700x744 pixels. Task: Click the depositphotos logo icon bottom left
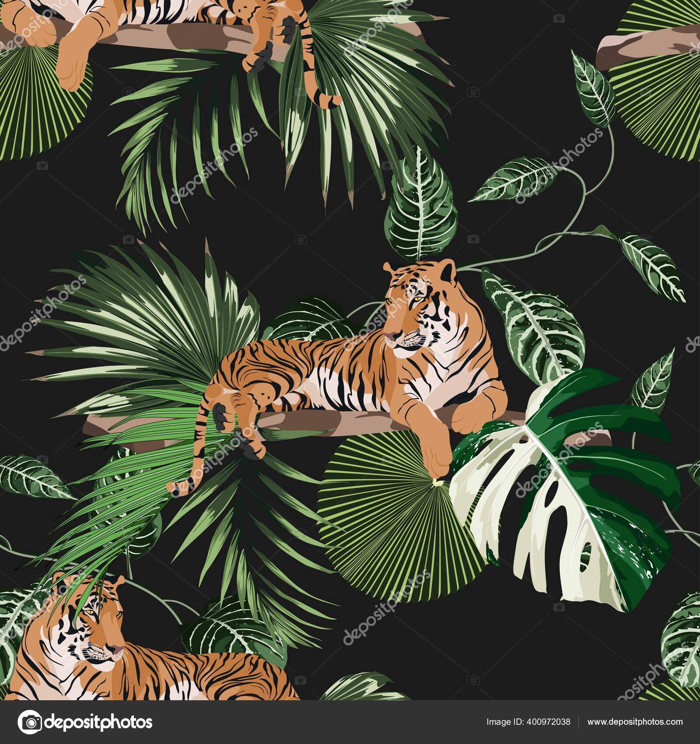(x=30, y=721)
